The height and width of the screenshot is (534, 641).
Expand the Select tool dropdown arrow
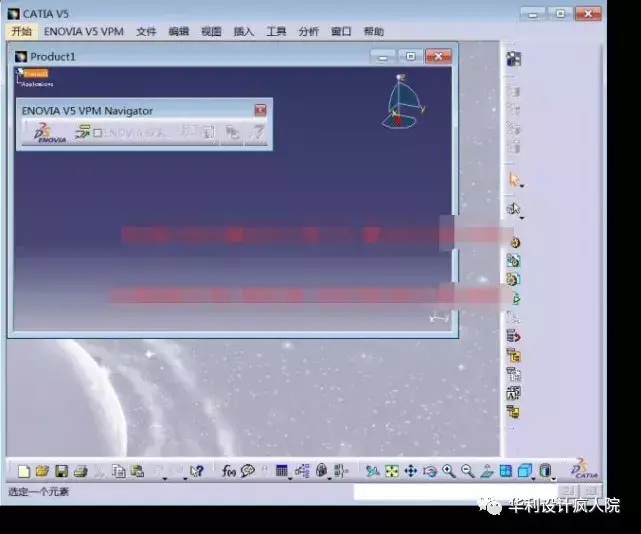tap(522, 186)
